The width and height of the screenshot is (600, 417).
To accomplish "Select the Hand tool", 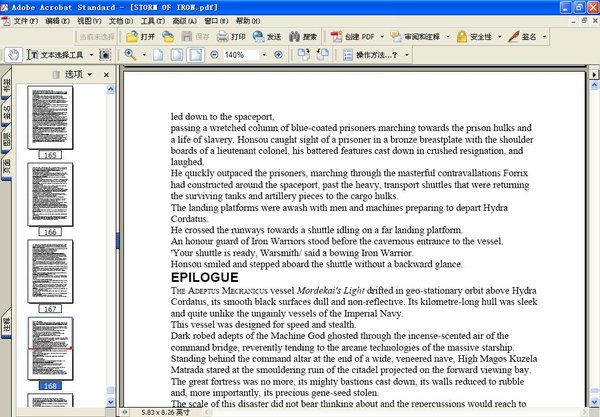I will tap(14, 55).
